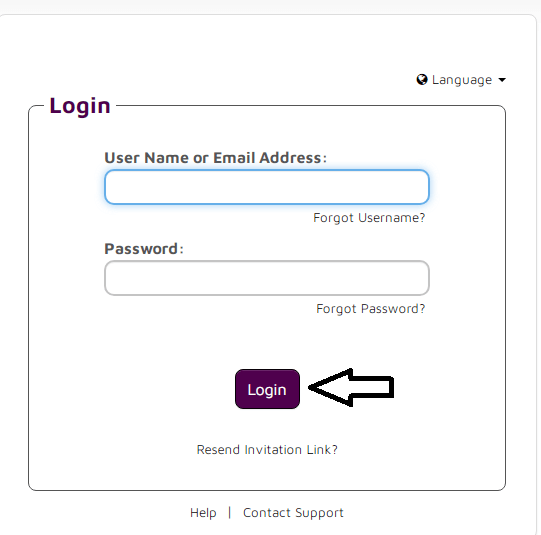Click the Password label text
Image resolution: width=541 pixels, height=535 pixels.
(144, 249)
